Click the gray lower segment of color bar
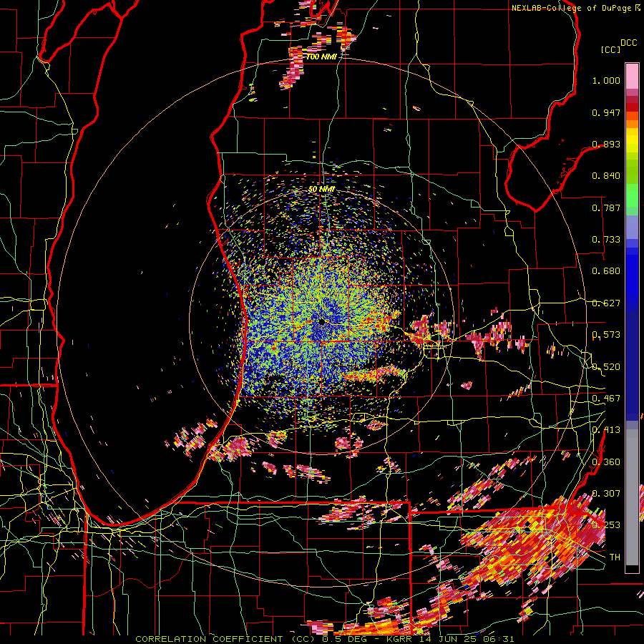This screenshot has width=644, height=644. [632, 497]
